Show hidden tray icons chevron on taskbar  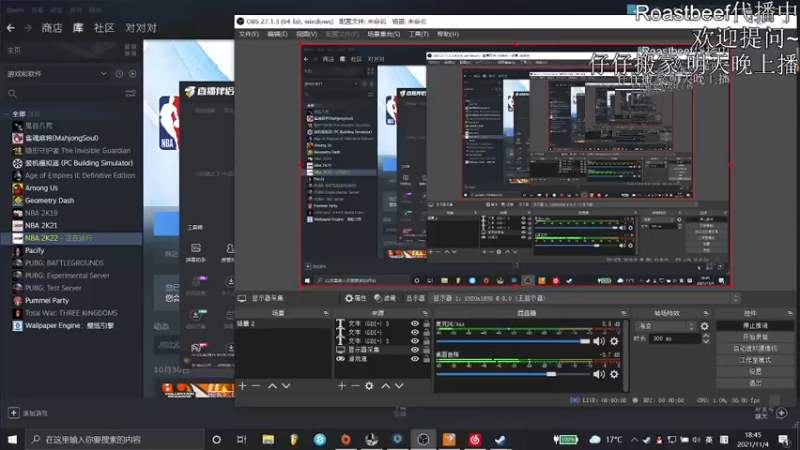point(634,439)
